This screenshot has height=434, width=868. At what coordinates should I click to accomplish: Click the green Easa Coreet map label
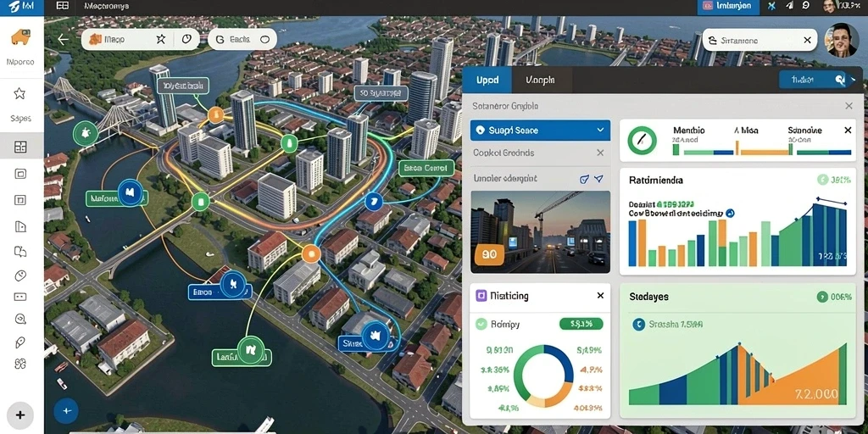pos(426,168)
